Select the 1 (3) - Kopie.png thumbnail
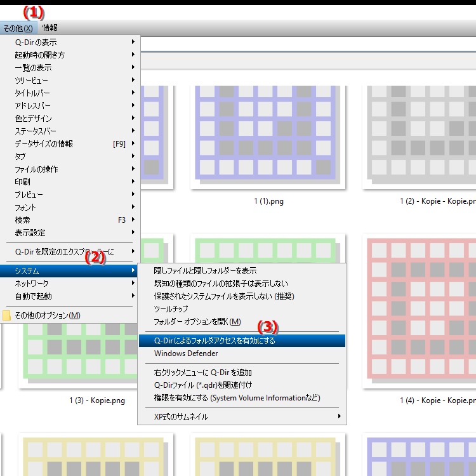This screenshot has width=476, height=476. pyautogui.click(x=77, y=355)
